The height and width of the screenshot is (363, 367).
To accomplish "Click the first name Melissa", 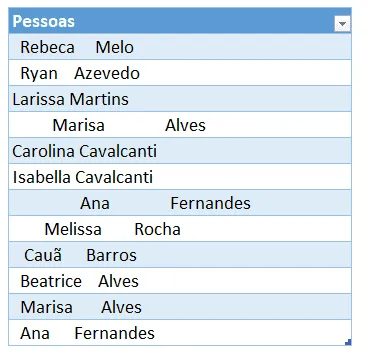I will tap(73, 229).
